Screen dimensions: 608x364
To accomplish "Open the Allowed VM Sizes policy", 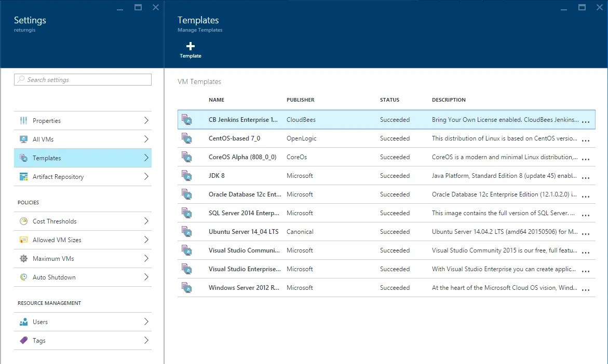I will click(x=83, y=240).
